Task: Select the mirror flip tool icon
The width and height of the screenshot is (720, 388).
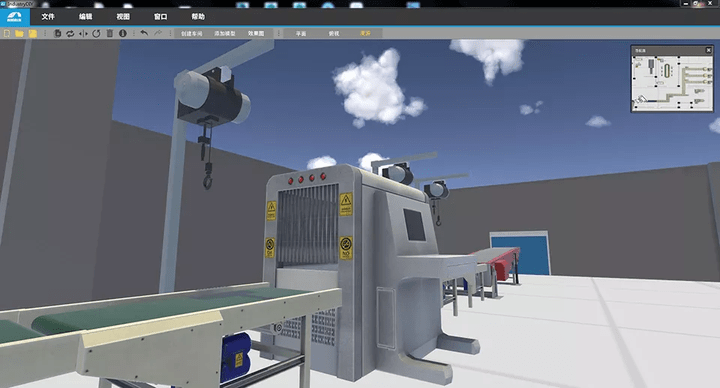Action: click(83, 34)
